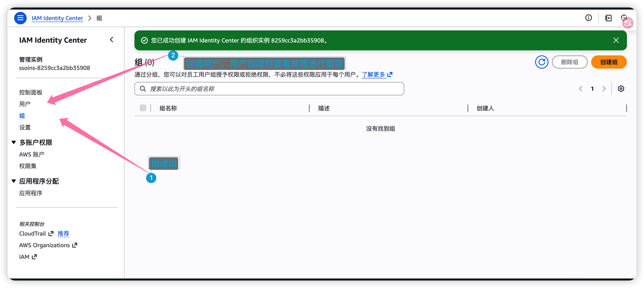Click the IAM Identity Center sidebar title

pos(53,40)
